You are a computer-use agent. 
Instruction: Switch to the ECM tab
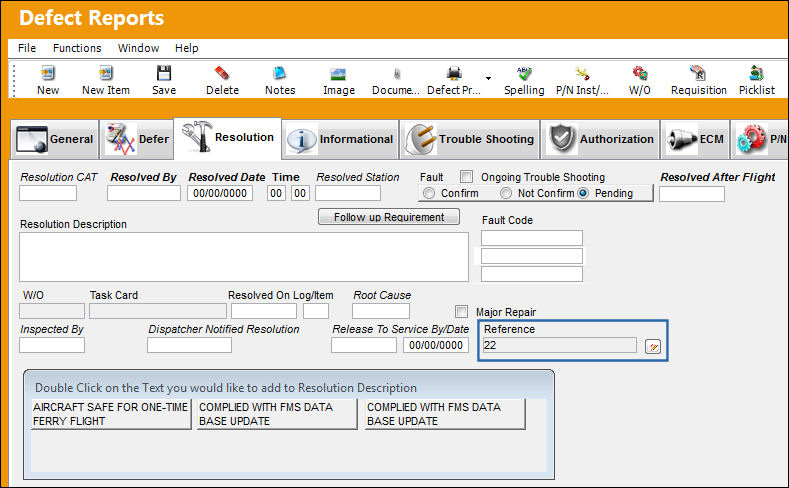pyautogui.click(x=695, y=139)
